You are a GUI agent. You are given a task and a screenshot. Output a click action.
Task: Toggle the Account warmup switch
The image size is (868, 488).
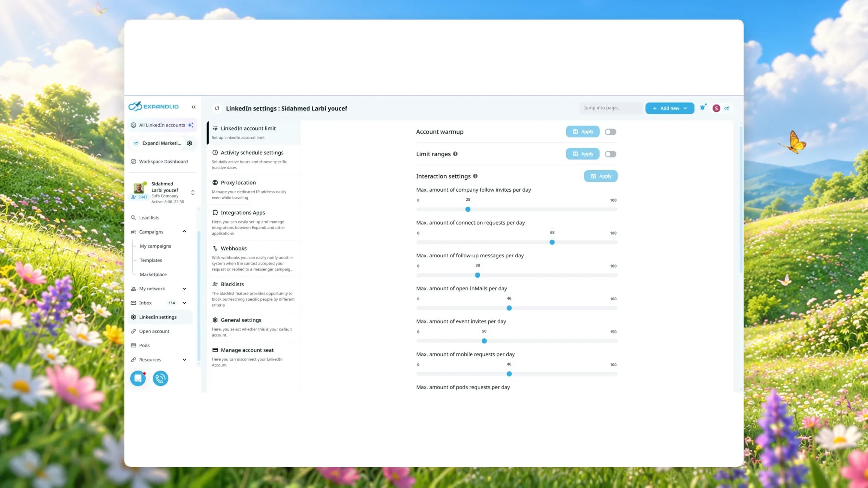coord(610,132)
